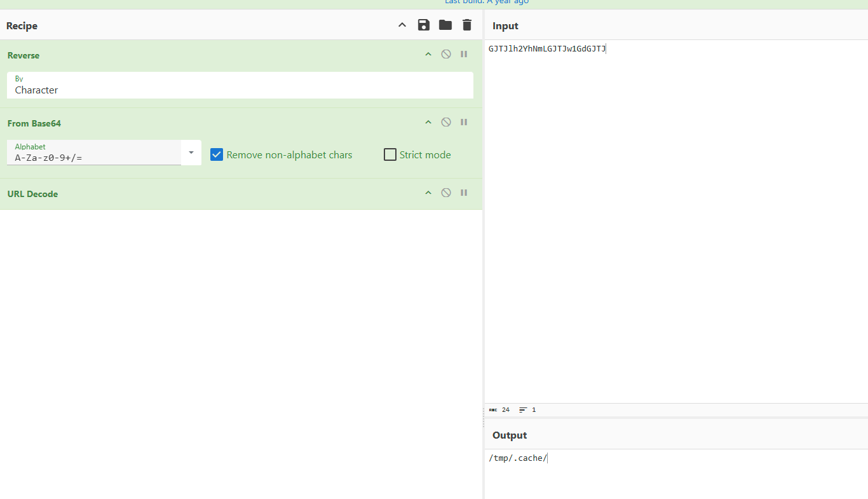Disable the From Base64 operation
The image size is (868, 499).
[x=446, y=122]
